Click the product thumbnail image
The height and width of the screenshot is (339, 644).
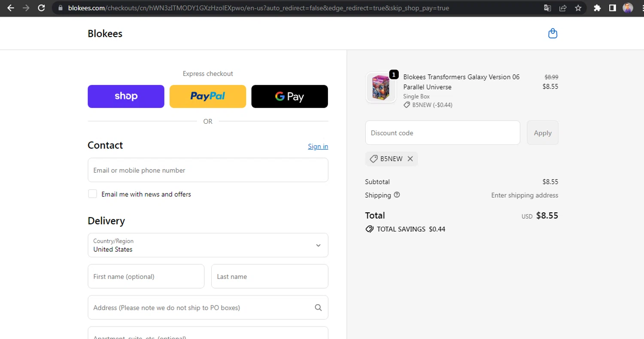coord(381,88)
